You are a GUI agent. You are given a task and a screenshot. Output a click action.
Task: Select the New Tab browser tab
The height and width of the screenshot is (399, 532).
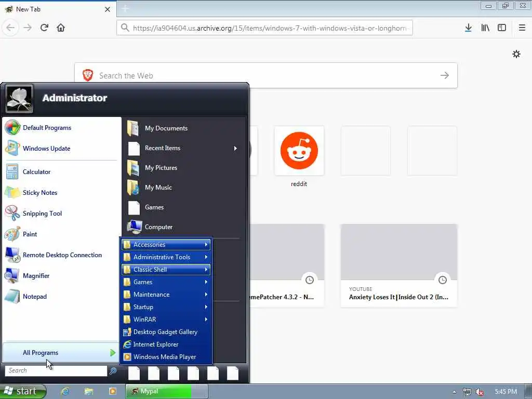click(58, 9)
